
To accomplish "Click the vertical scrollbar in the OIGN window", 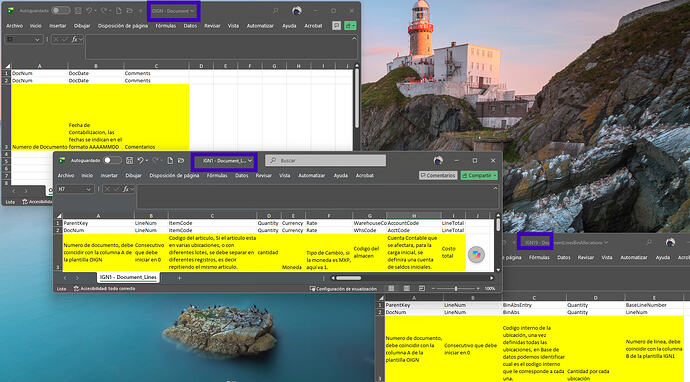I will click(x=356, y=98).
